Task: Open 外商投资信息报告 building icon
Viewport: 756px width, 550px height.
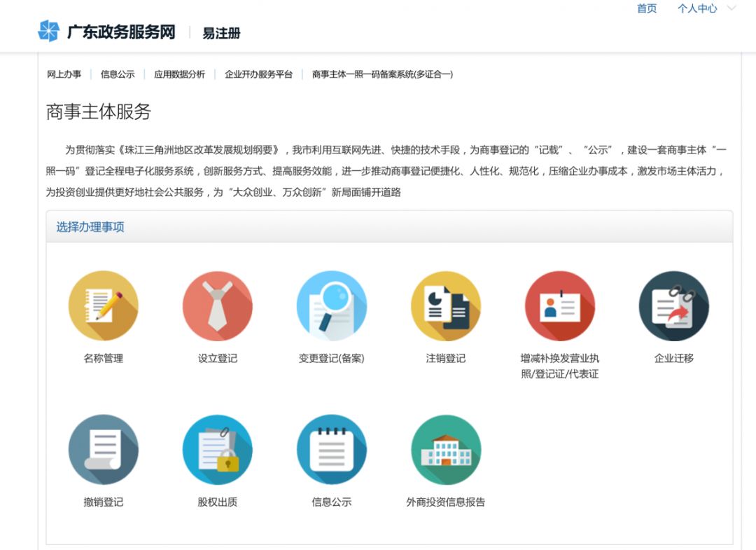Action: point(447,451)
